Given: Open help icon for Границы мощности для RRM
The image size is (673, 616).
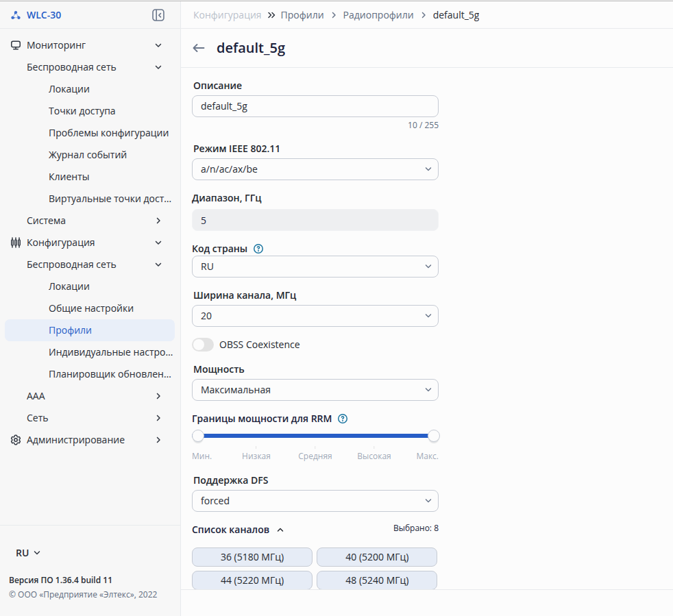Looking at the screenshot, I should 343,419.
